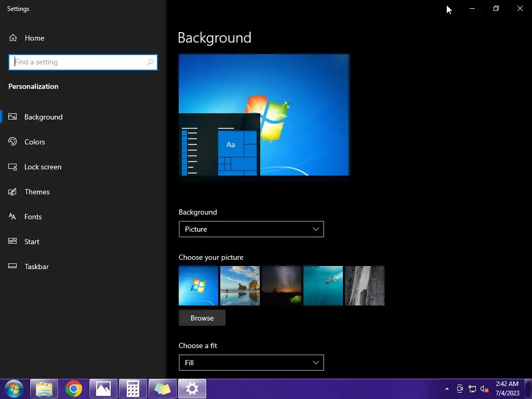Click the network tray icon
The height and width of the screenshot is (399, 532).
coord(472,389)
